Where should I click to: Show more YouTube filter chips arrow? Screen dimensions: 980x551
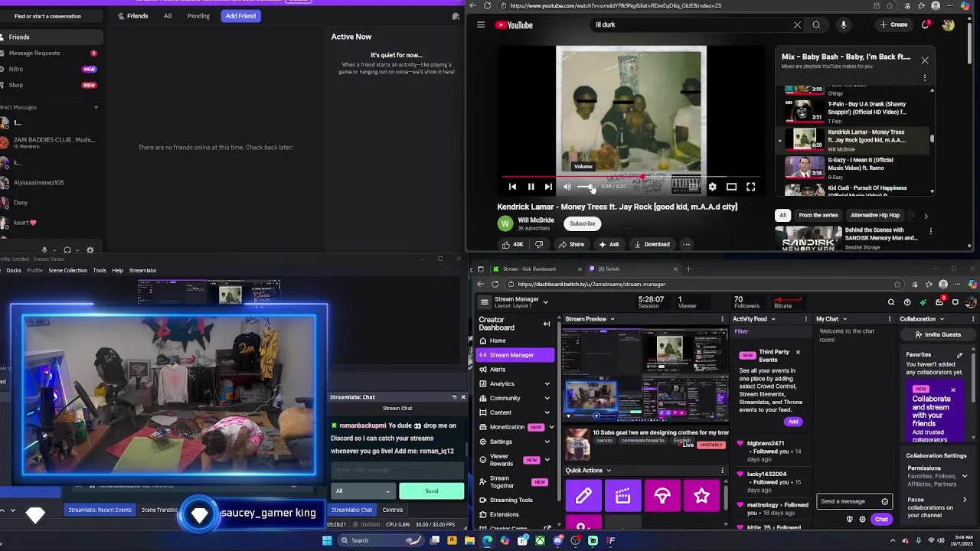tap(926, 216)
